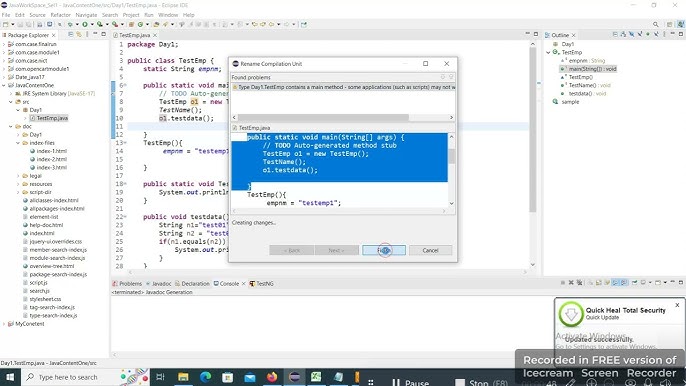This screenshot has height=386, width=686.
Task: Toggle Link with Editor in Package Explorer
Action: [79, 35]
